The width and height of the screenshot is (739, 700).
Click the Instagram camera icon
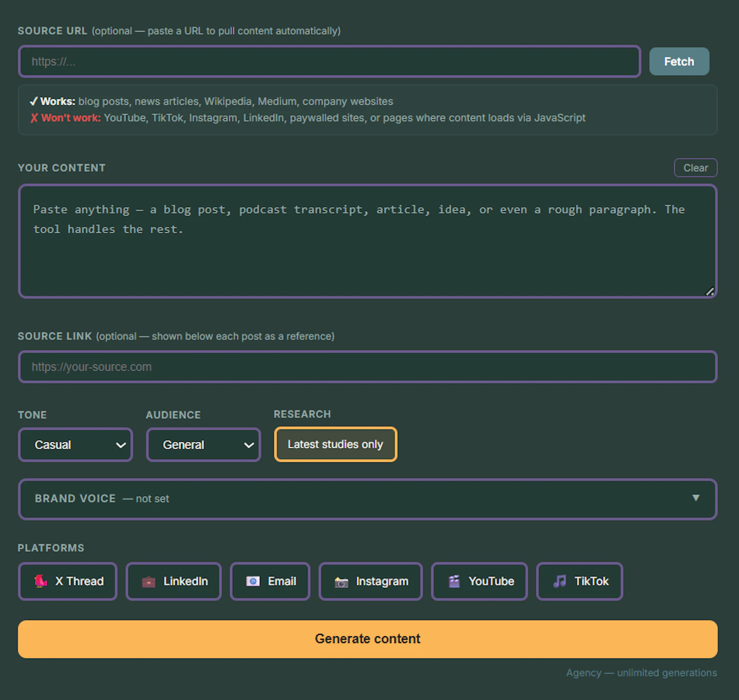341,582
